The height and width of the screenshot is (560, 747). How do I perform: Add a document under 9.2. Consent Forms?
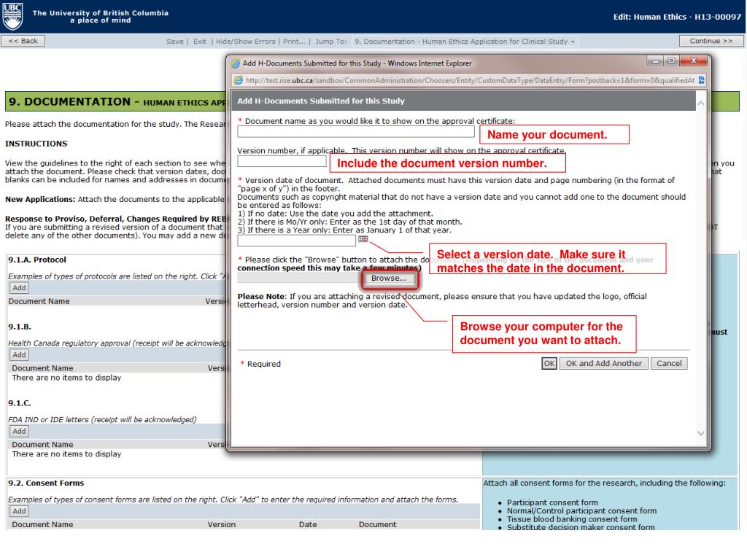(x=19, y=511)
